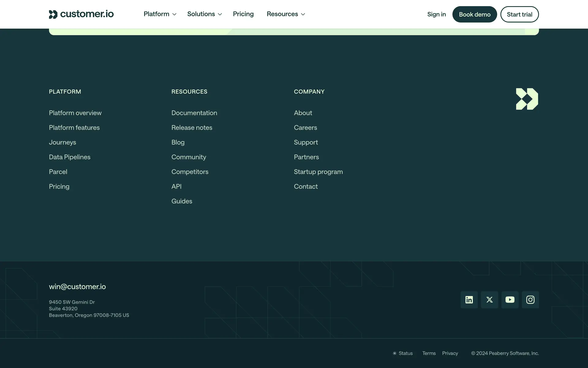This screenshot has height=368, width=588.
Task: Expand the Resources dropdown menu
Action: [286, 14]
